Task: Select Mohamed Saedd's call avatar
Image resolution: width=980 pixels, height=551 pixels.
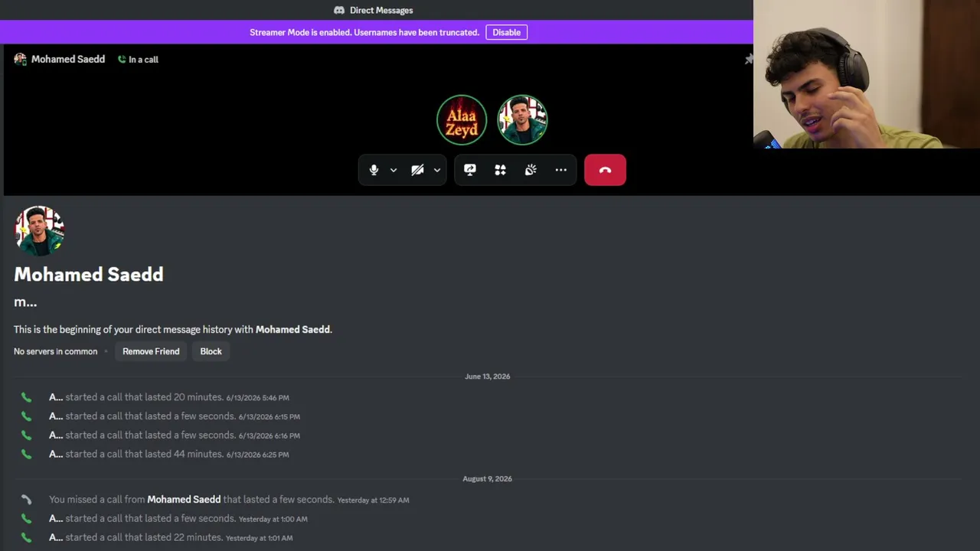Action: point(523,120)
